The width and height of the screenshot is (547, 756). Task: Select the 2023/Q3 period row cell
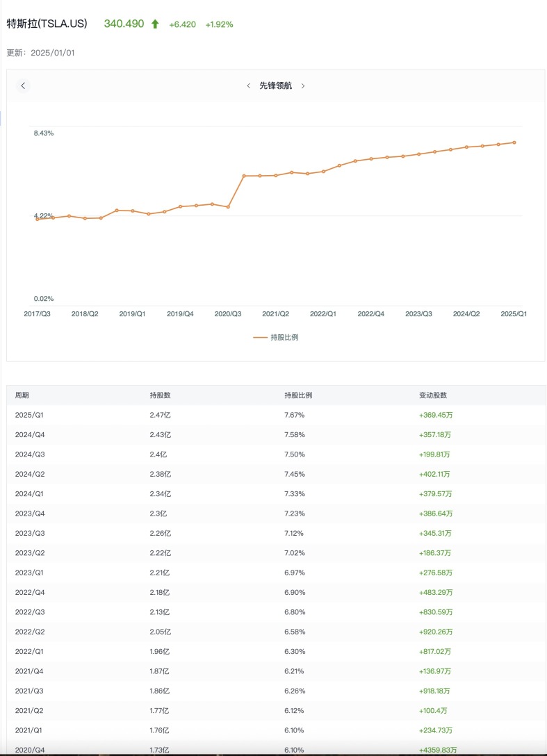(x=30, y=534)
